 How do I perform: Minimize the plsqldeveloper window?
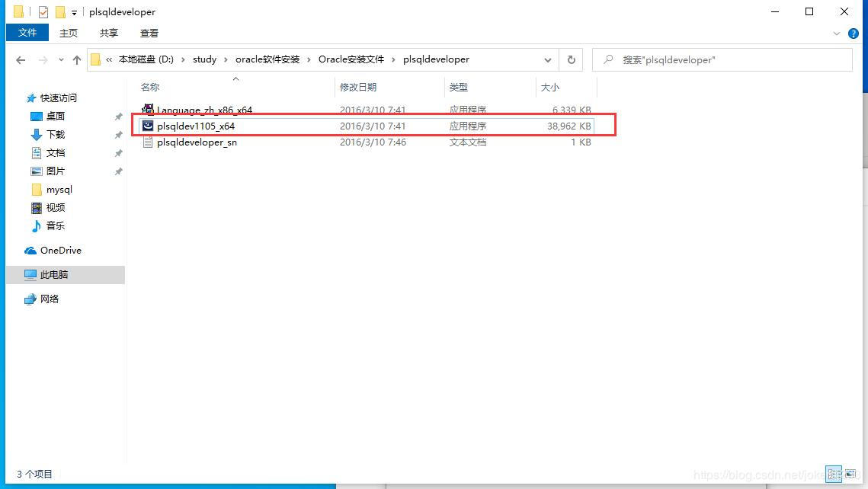point(775,11)
